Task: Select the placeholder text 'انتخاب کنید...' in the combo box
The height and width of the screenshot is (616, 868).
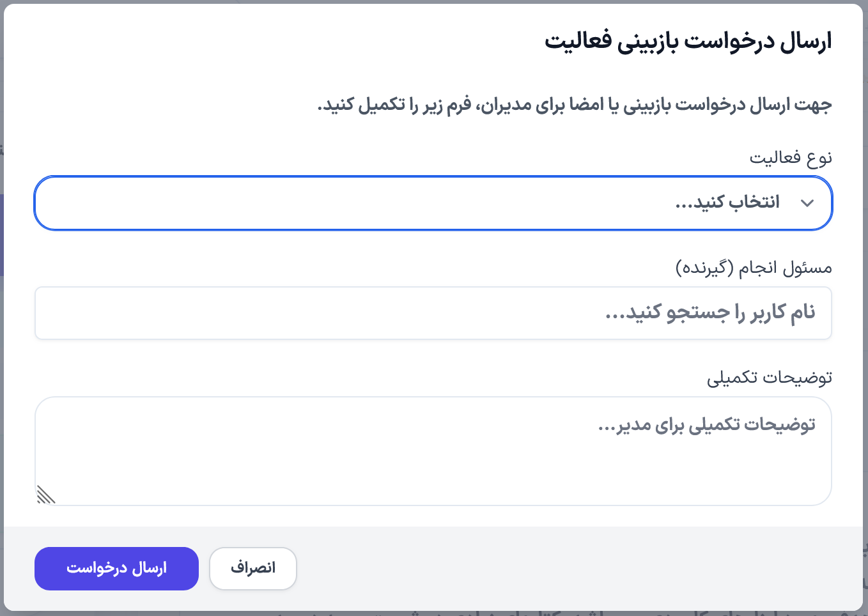Action: pos(727,203)
